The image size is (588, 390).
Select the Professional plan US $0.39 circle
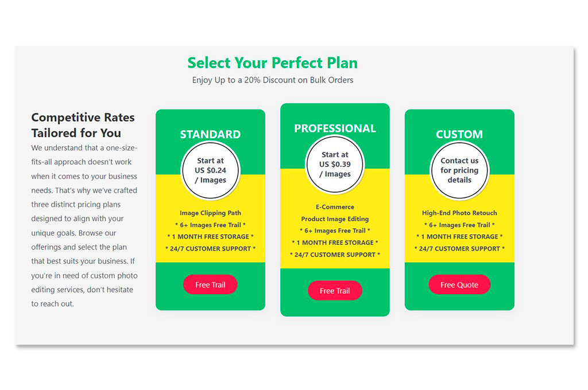(x=335, y=164)
